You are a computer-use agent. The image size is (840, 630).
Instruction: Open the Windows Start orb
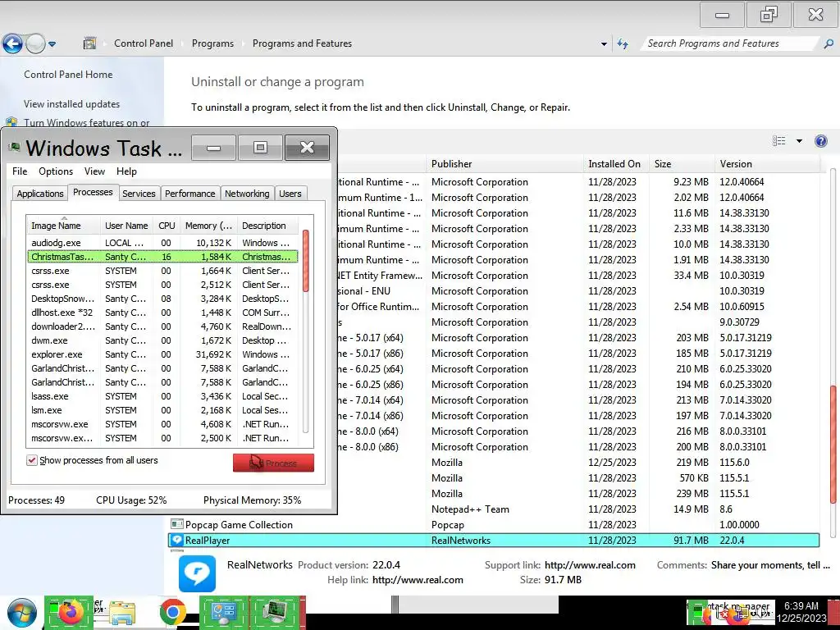click(x=21, y=613)
